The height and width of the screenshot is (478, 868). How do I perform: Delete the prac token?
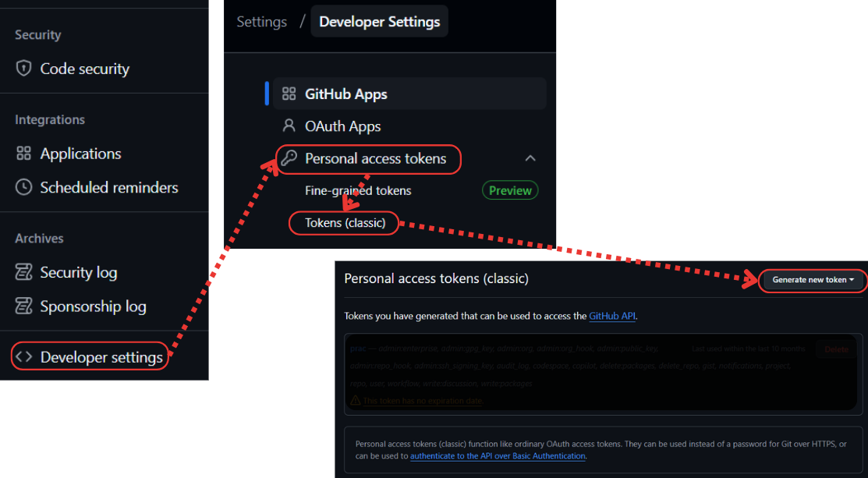click(836, 349)
